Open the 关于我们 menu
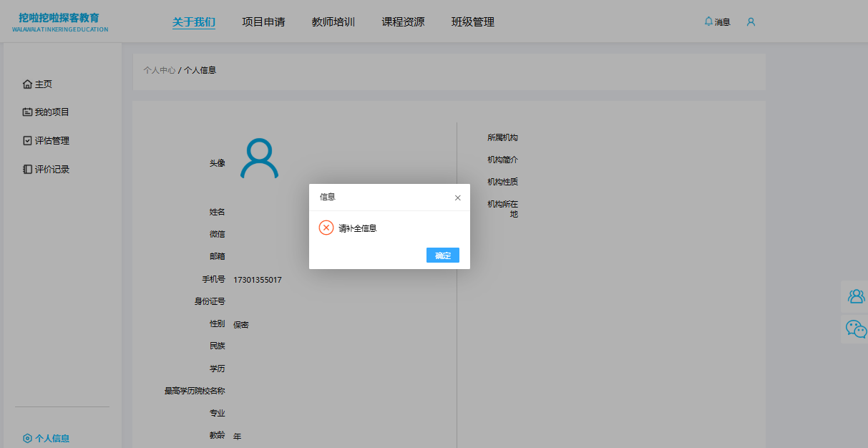Viewport: 868px width, 448px height. click(x=193, y=22)
